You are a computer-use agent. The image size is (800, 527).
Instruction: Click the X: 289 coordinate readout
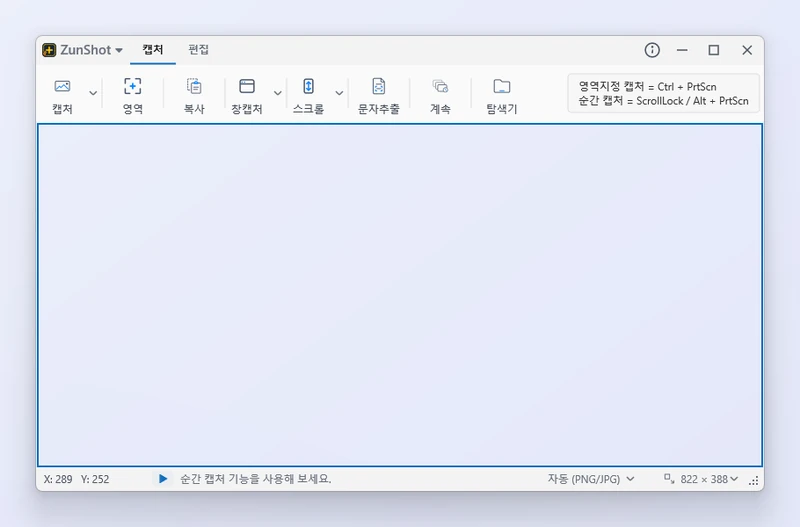pos(58,479)
